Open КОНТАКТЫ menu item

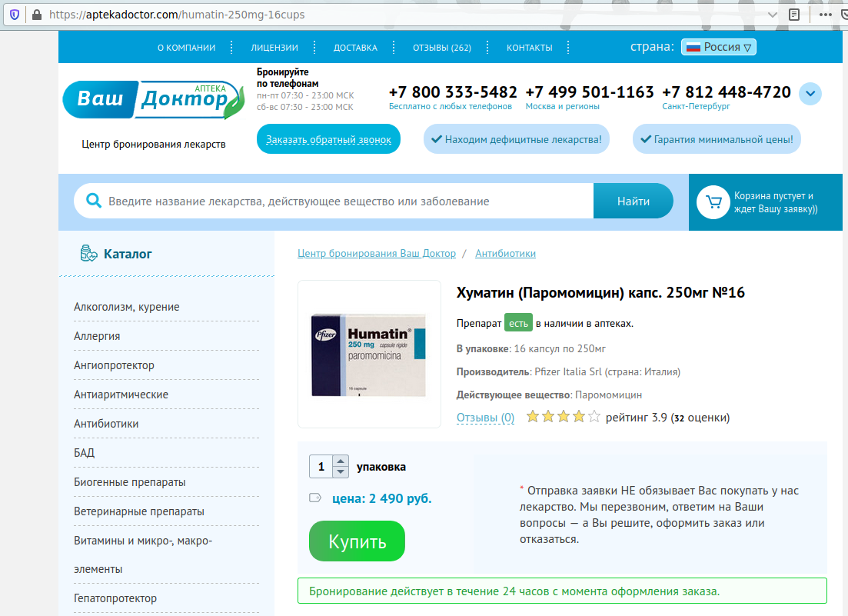[530, 48]
